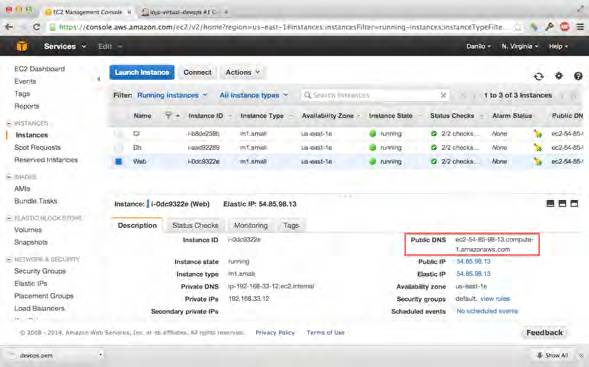Click the key icon in the browser toolbar
Image resolution: width=589 pixels, height=367 pixels.
pyautogui.click(x=549, y=27)
